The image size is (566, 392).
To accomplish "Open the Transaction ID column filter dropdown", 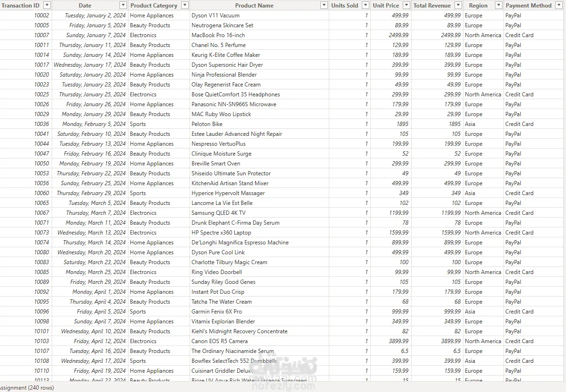I will pyautogui.click(x=47, y=5).
